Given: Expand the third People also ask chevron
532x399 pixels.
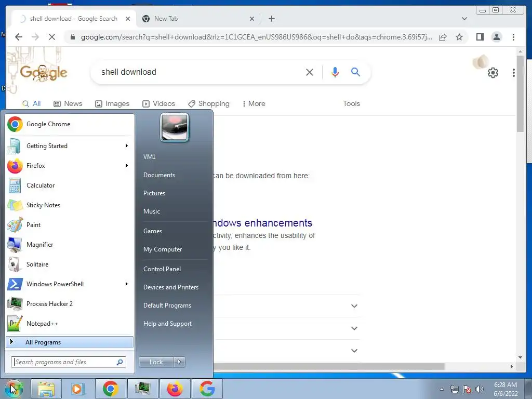Looking at the screenshot, I should [x=354, y=351].
